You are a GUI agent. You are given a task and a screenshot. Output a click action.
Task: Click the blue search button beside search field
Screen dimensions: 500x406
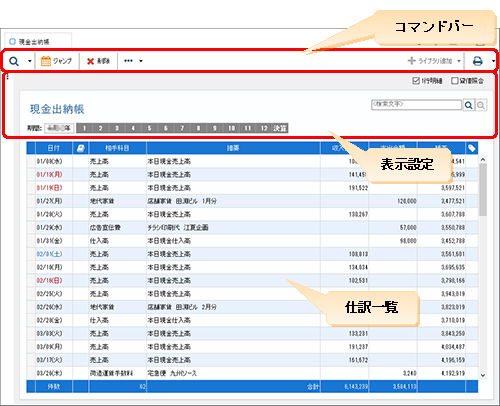(x=469, y=105)
